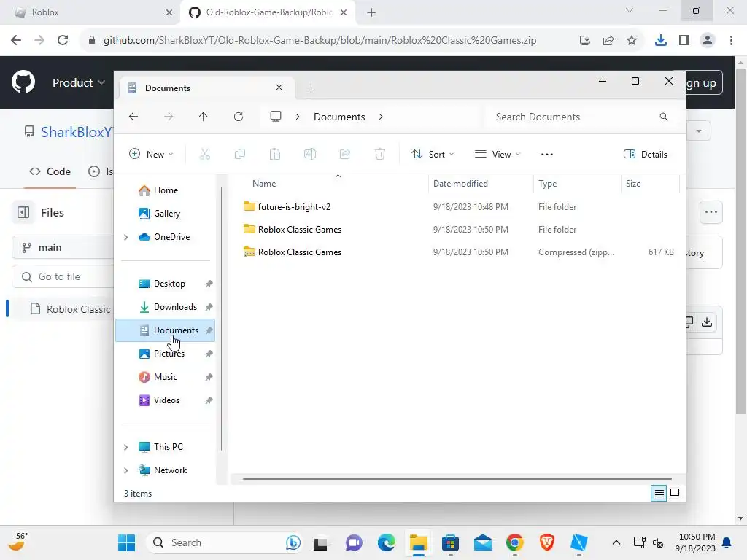Add a new File Explorer tab
747x560 pixels.
(311, 87)
